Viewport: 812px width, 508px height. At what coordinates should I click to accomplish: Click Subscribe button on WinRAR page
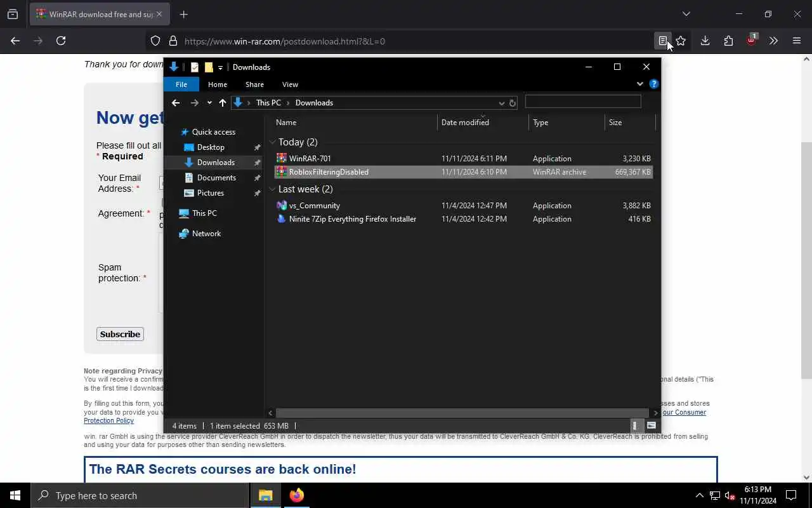120,334
